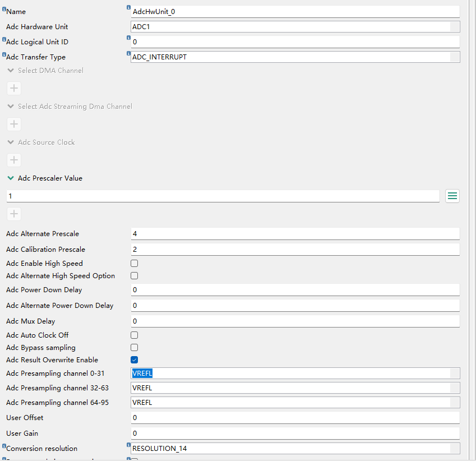This screenshot has width=476, height=461.
Task: Click the info icon beside Adc Logical Unit ID
Action: (4, 40)
